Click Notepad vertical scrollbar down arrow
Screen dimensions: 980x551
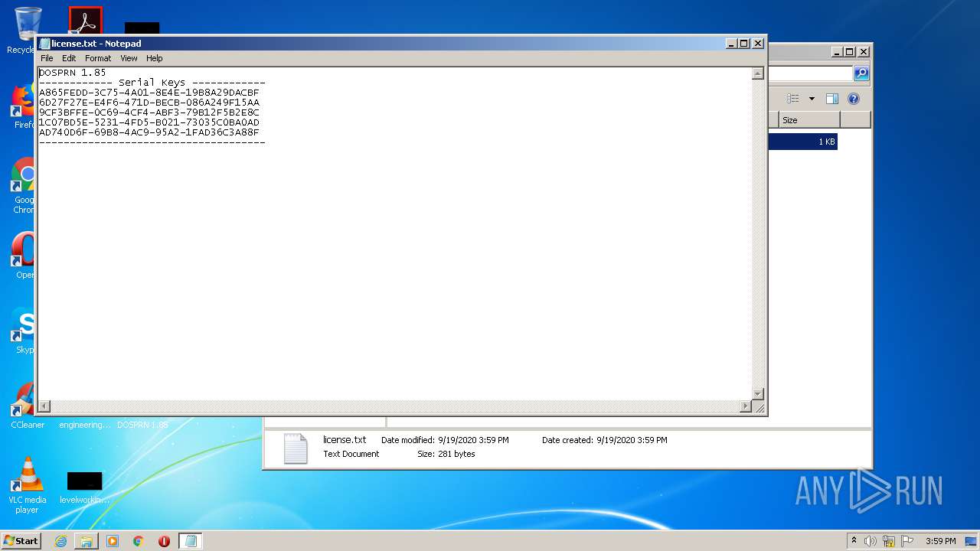point(757,394)
